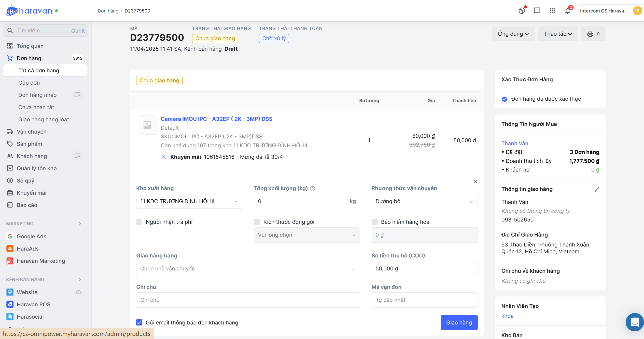
Task: Open Kho xuất hàng warehouse dropdown
Action: click(189, 201)
